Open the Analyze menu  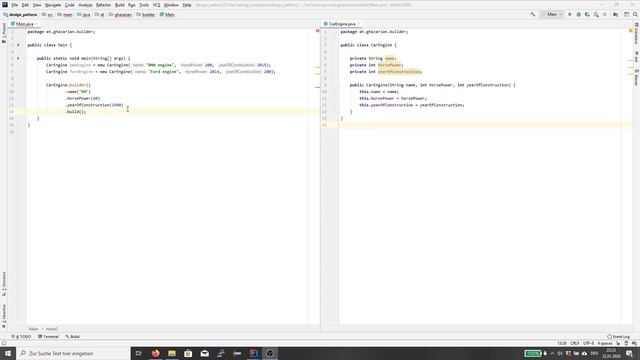85,5
